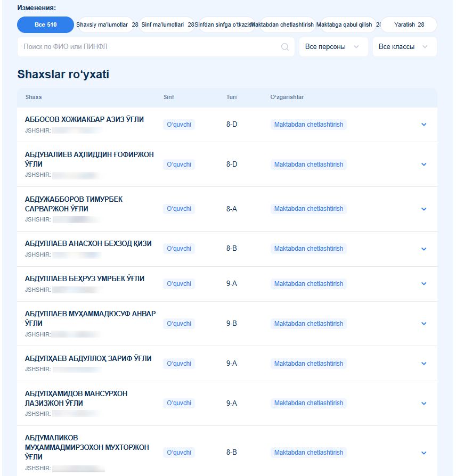Select 'Maktabdan chetlashtirish' filter tab
Viewport: 456px width, 476px height.
pyautogui.click(x=287, y=24)
